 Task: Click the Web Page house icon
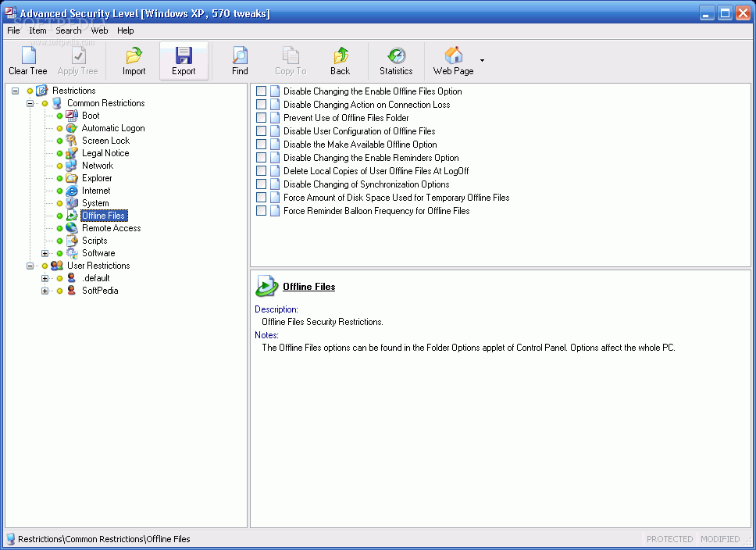(x=453, y=55)
